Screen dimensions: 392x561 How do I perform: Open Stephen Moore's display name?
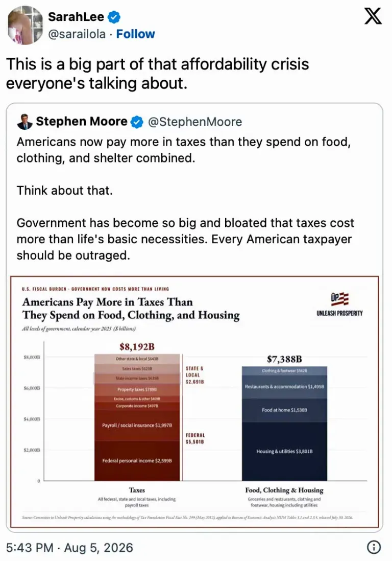82,122
